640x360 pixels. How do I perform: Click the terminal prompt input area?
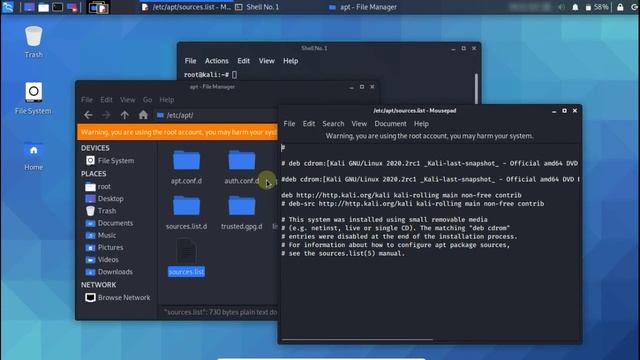234,75
